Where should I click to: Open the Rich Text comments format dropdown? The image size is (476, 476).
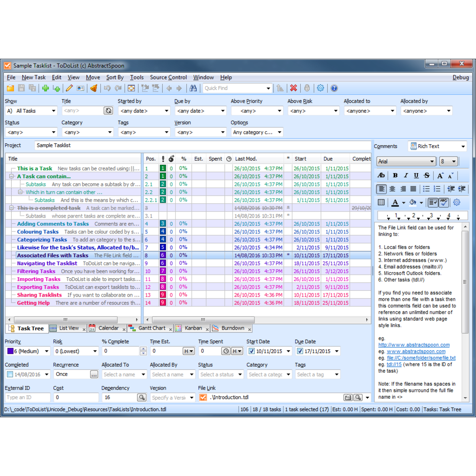point(437,147)
